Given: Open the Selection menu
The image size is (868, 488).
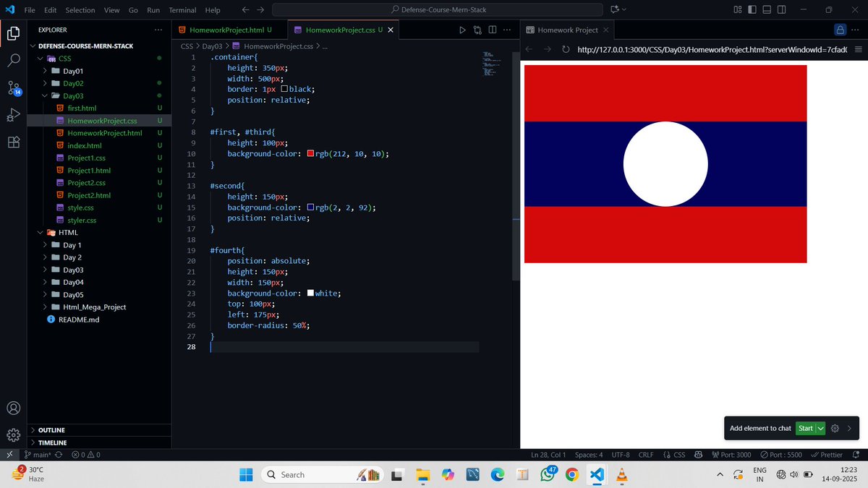Looking at the screenshot, I should [x=80, y=10].
